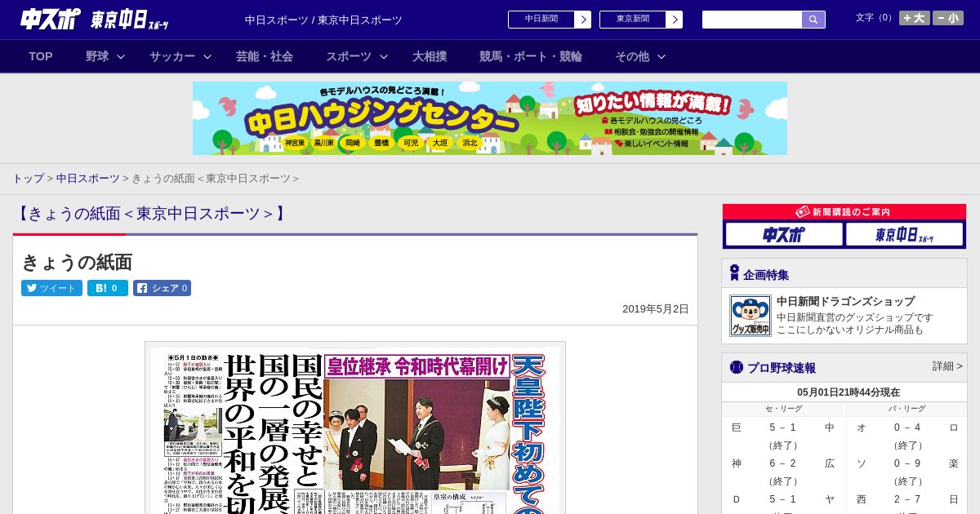This screenshot has width=980, height=514.
Task: Open the 中日新聞 link button
Action: (x=541, y=20)
